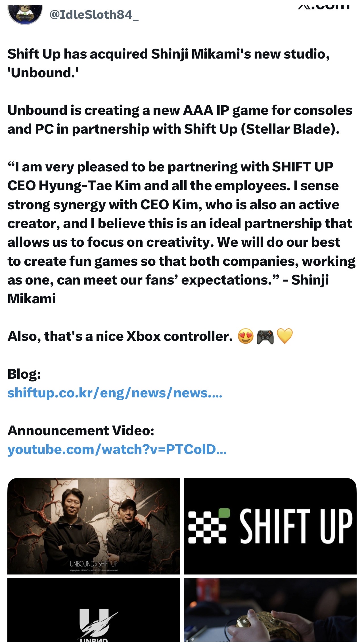Click the x.com text at top right
Viewport: 364px width, 643px height.
tap(324, 6)
